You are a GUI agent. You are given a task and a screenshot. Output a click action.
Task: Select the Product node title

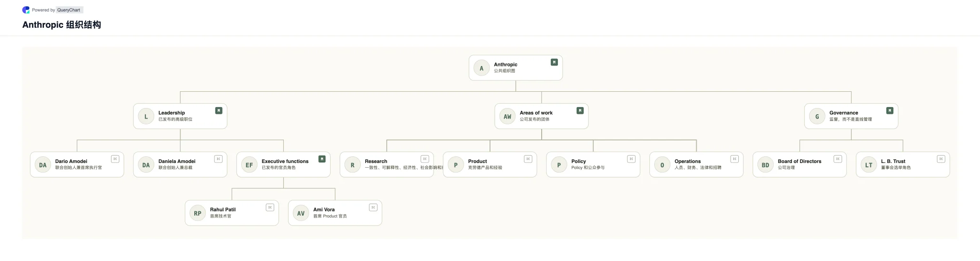pos(477,161)
